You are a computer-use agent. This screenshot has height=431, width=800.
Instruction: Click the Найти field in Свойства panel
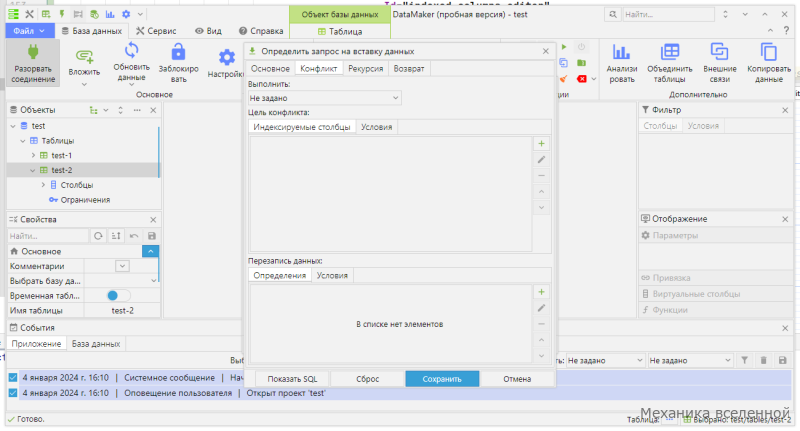(48, 236)
